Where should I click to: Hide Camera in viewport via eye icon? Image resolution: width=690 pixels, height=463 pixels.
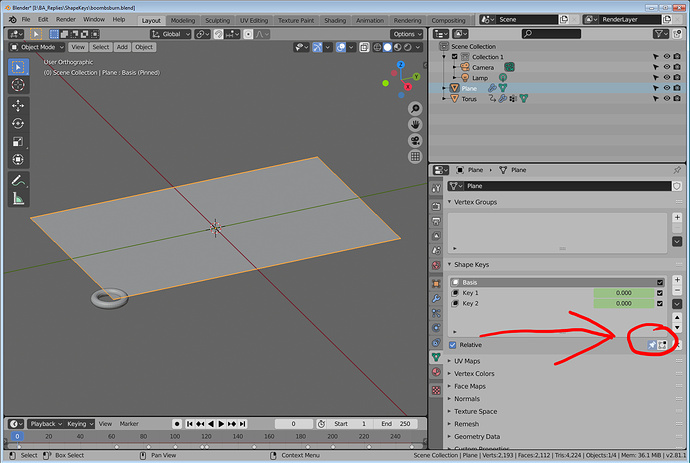click(667, 67)
